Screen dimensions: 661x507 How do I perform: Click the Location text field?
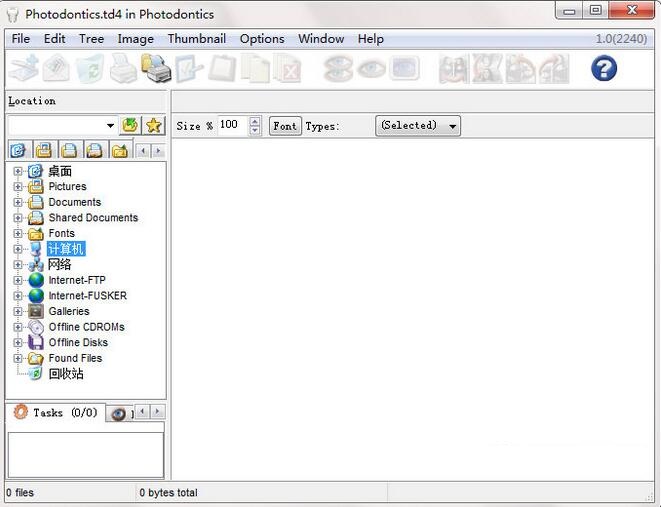click(56, 126)
